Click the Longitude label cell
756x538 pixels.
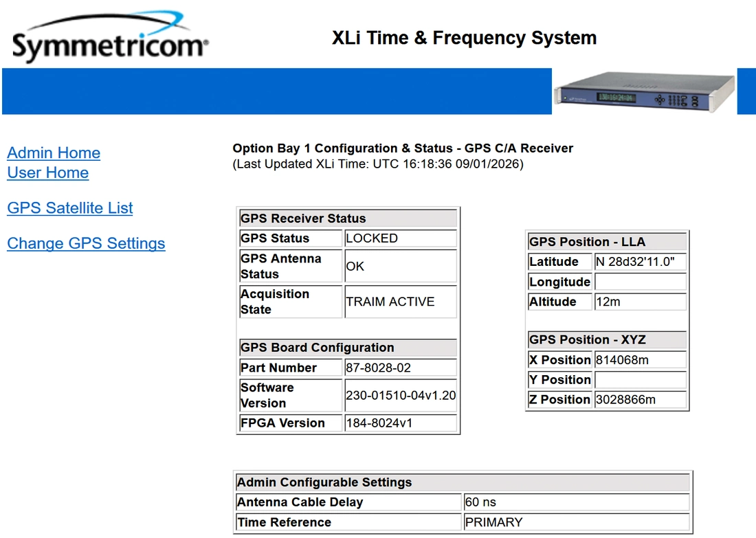click(x=559, y=282)
